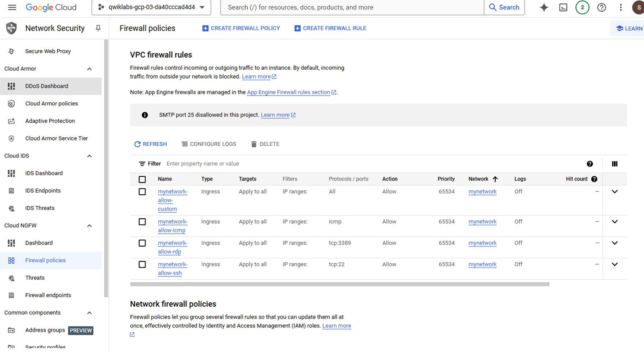Open Cloud NGFW Dashboard
644x352 pixels.
click(51, 243)
